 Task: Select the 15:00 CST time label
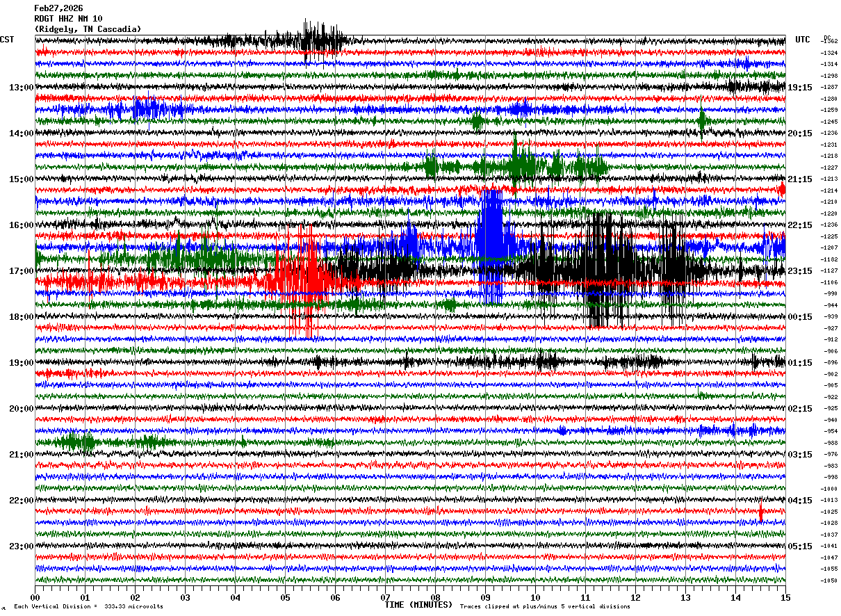point(22,179)
